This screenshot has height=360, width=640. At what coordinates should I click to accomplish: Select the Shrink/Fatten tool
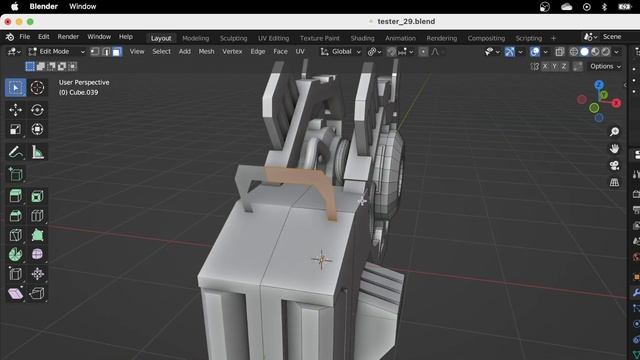point(37,274)
